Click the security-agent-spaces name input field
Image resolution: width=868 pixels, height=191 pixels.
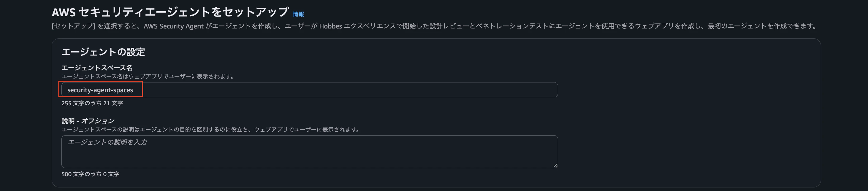click(x=236, y=90)
